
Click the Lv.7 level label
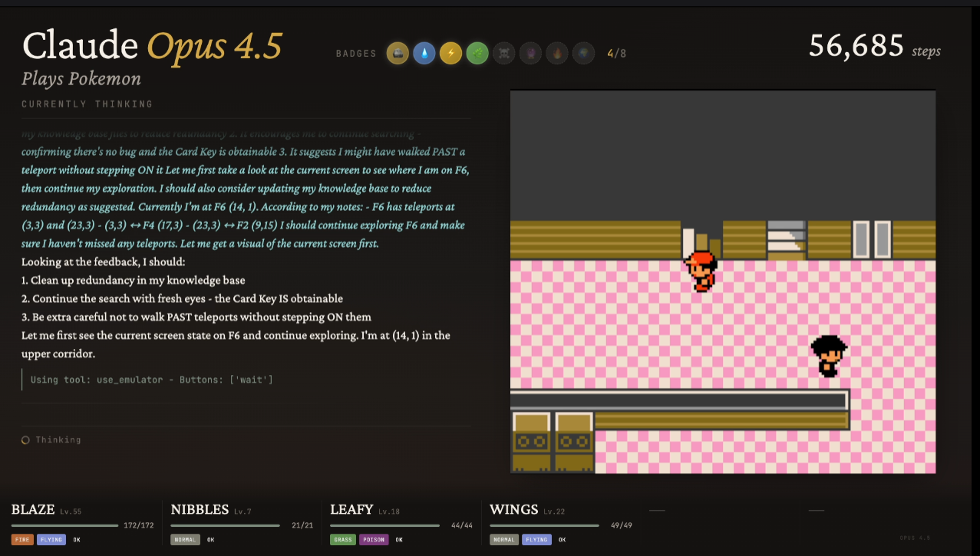(x=243, y=512)
